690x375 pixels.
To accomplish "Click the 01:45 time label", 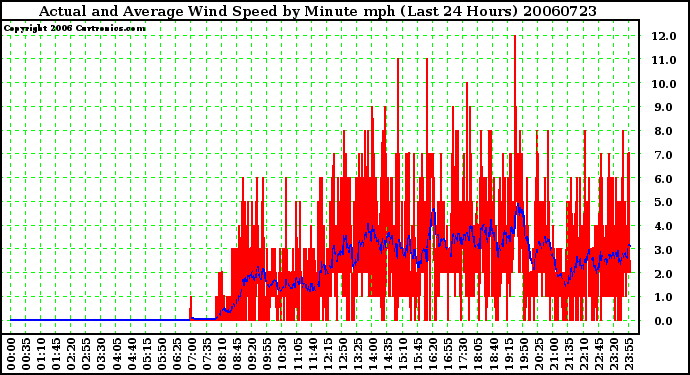I will point(56,354).
